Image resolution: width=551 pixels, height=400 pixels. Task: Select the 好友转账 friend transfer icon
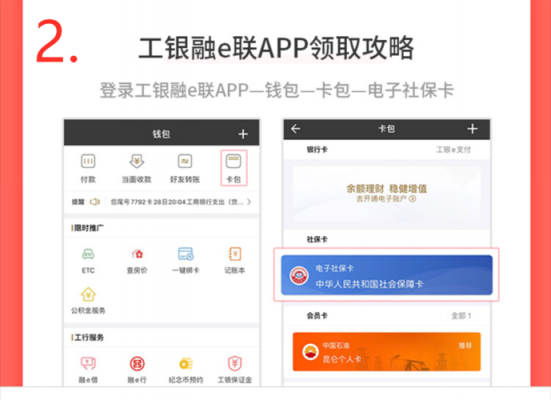(185, 162)
